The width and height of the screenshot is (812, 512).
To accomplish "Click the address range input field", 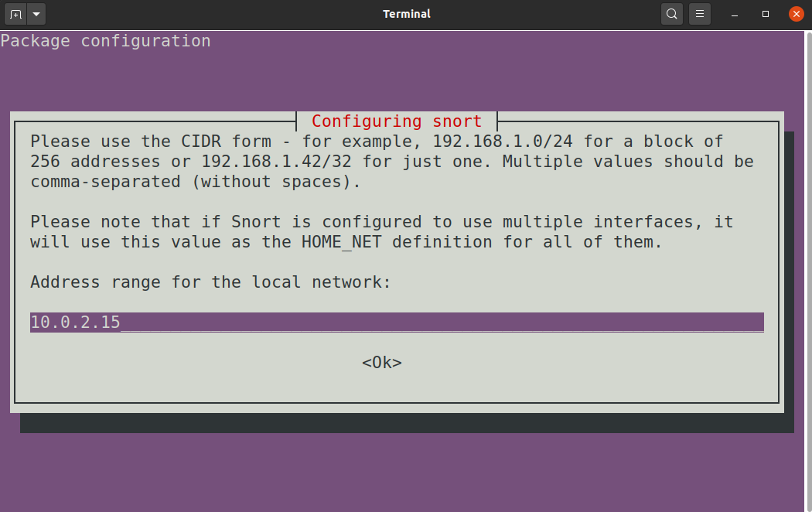I will coord(397,322).
